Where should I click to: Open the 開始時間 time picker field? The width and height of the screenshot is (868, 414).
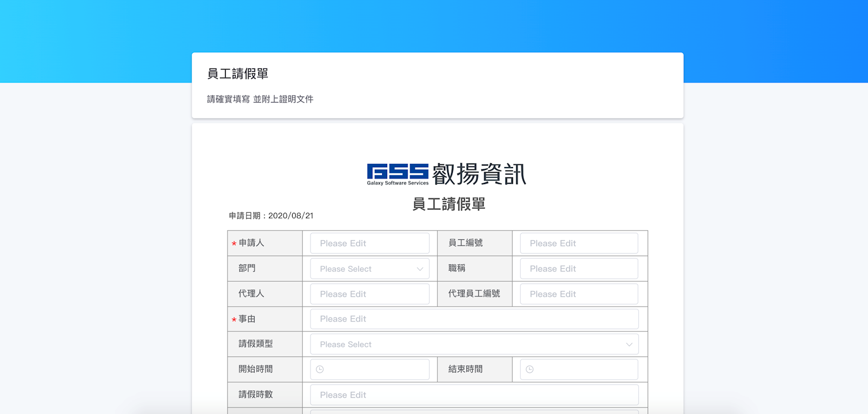tap(375, 370)
